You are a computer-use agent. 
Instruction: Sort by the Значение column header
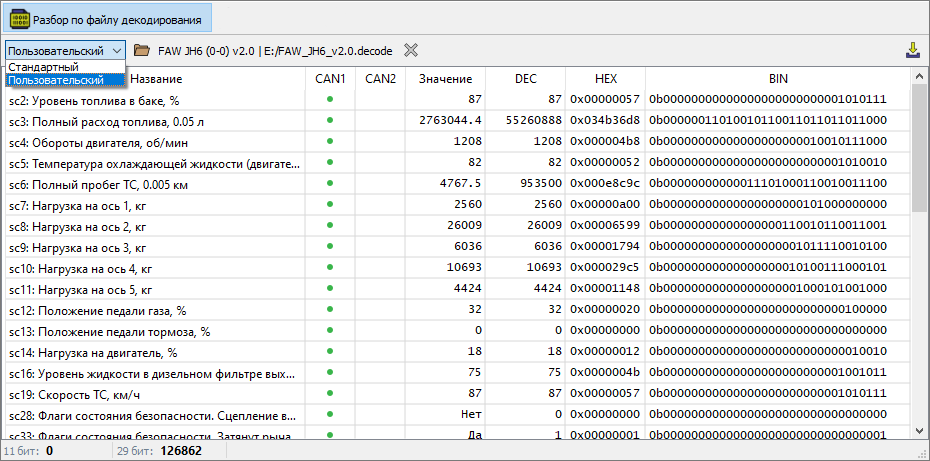point(445,78)
